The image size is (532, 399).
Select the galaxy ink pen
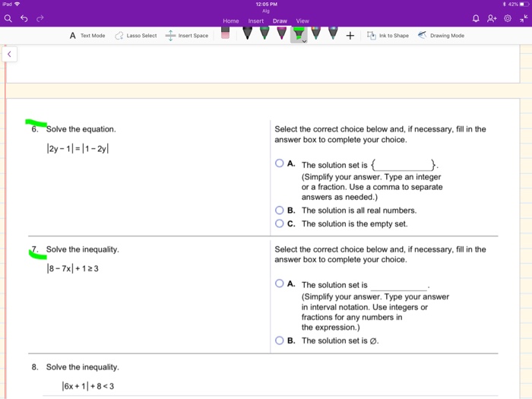(333, 33)
